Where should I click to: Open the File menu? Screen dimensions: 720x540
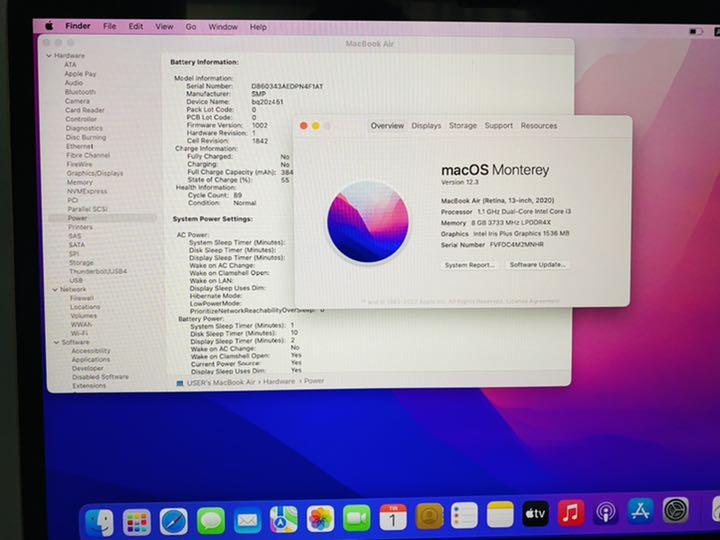click(109, 27)
